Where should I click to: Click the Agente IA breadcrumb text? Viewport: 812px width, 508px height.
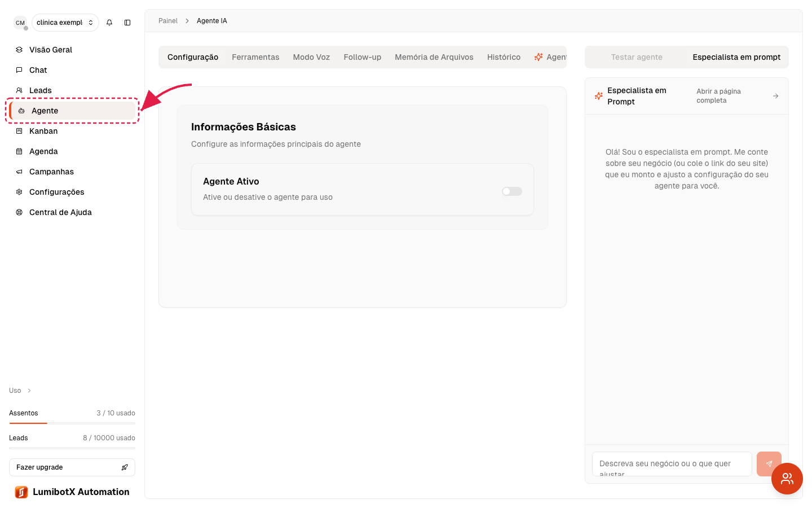[212, 21]
